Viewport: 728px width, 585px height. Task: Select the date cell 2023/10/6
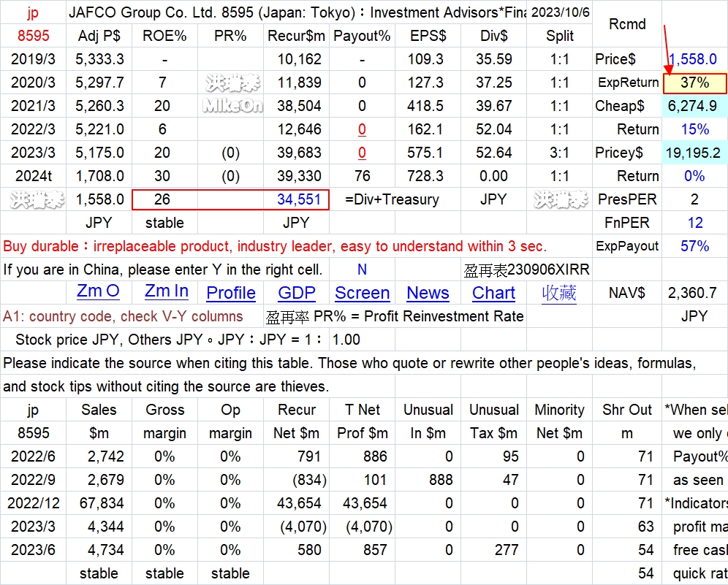point(560,12)
